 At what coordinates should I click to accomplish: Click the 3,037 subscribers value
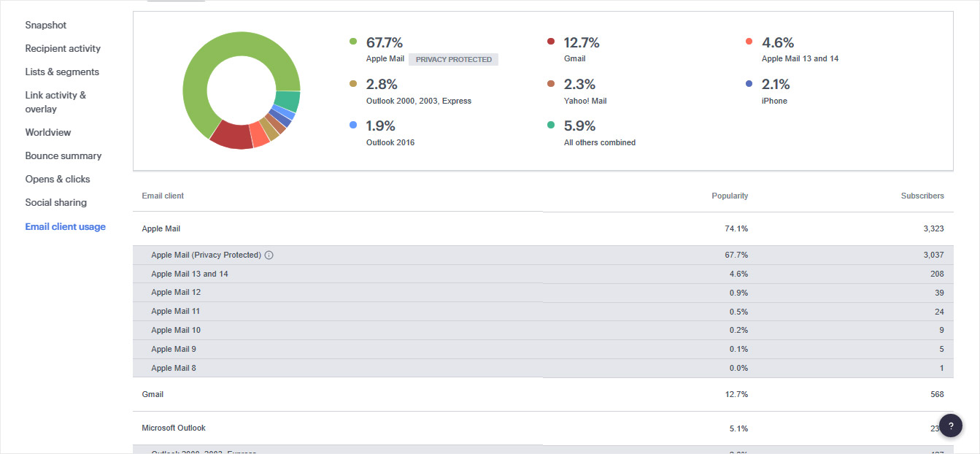[x=933, y=255]
